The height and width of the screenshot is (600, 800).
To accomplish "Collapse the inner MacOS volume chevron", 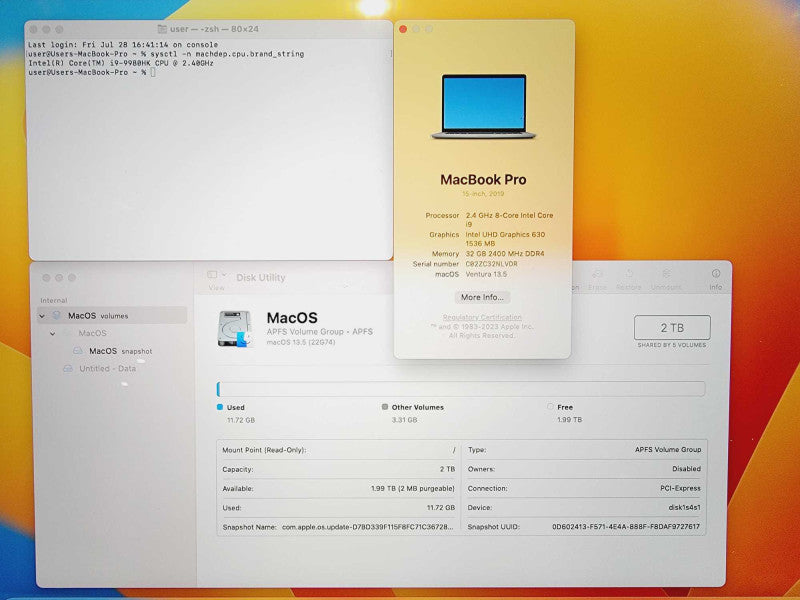I will [53, 334].
